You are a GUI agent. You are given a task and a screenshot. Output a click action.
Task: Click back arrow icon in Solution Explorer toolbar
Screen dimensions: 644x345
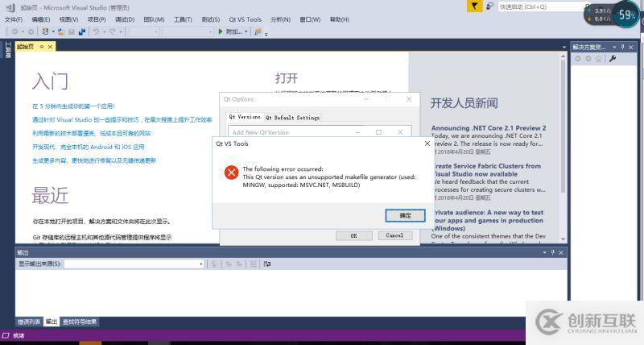pos(578,59)
